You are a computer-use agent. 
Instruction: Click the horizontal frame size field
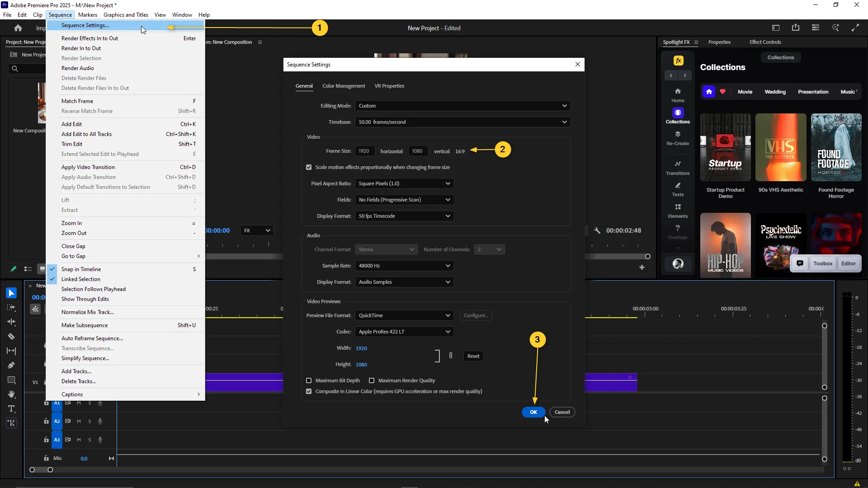coord(364,151)
